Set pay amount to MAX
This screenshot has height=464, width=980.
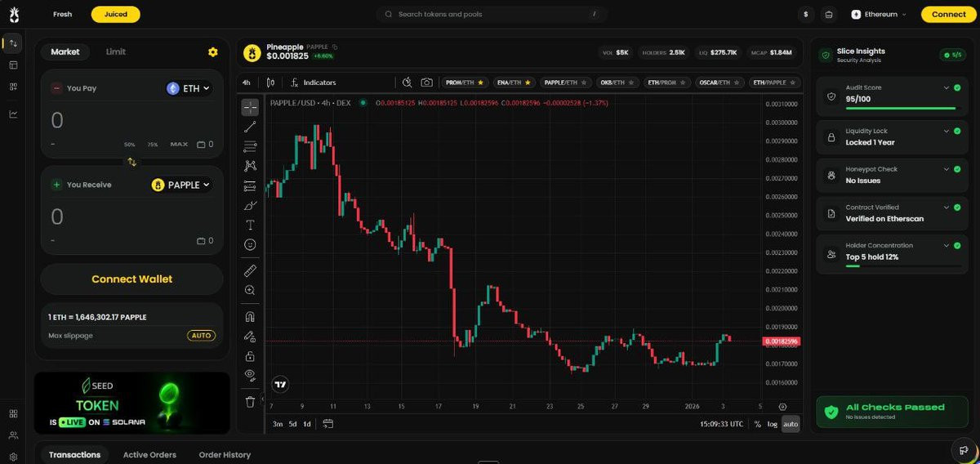(179, 145)
